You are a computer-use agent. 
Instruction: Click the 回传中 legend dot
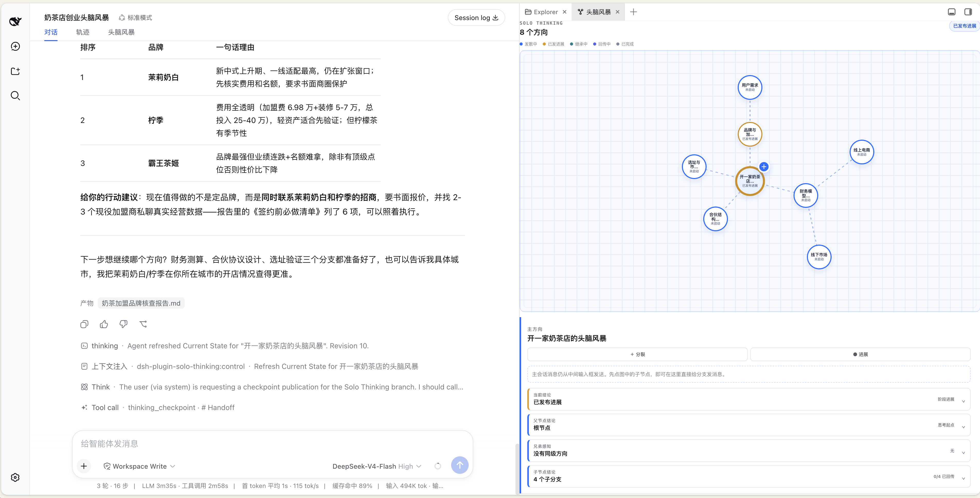coord(595,44)
